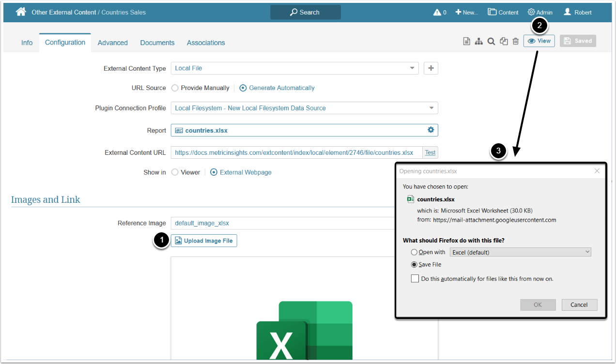
Task: Click the Saved button
Action: [578, 41]
